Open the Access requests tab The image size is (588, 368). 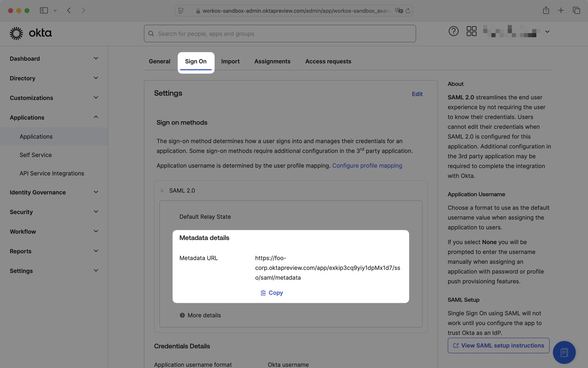(x=328, y=61)
